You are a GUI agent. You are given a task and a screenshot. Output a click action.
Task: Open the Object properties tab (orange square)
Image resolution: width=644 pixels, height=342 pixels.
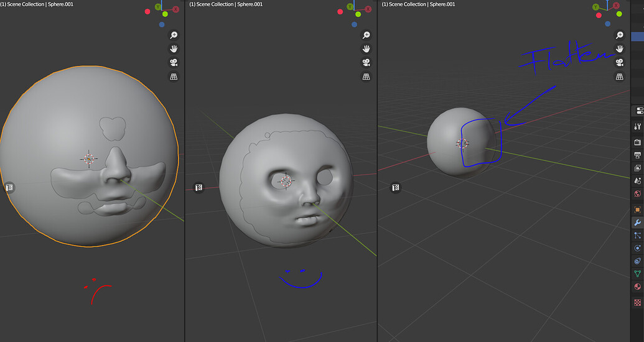(x=637, y=210)
